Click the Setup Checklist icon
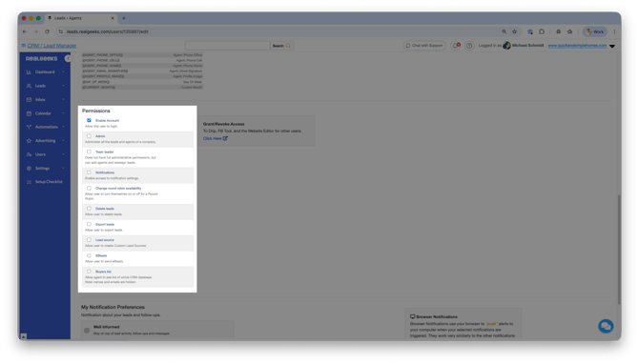Screen dimensions: 639x364 pyautogui.click(x=29, y=182)
